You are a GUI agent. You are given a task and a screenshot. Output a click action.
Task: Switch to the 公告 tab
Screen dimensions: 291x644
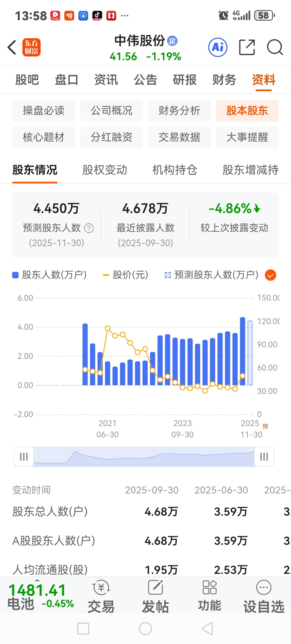coord(145,80)
